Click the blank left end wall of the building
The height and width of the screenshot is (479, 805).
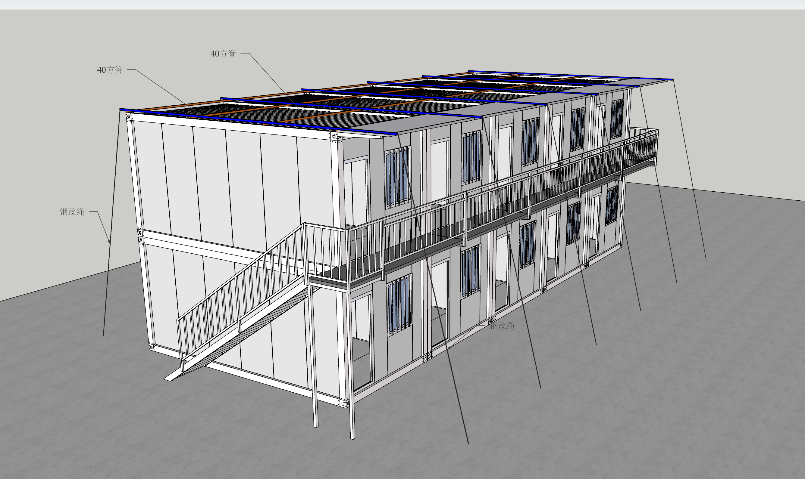[x=230, y=180]
